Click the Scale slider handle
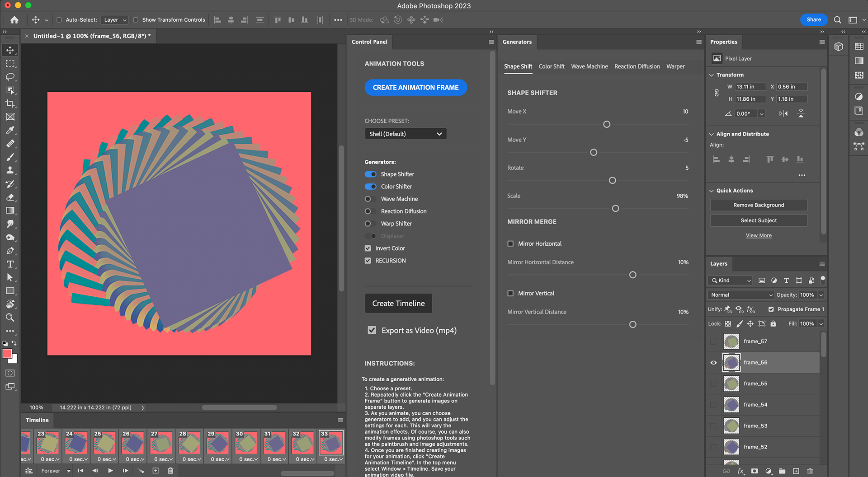 615,209
